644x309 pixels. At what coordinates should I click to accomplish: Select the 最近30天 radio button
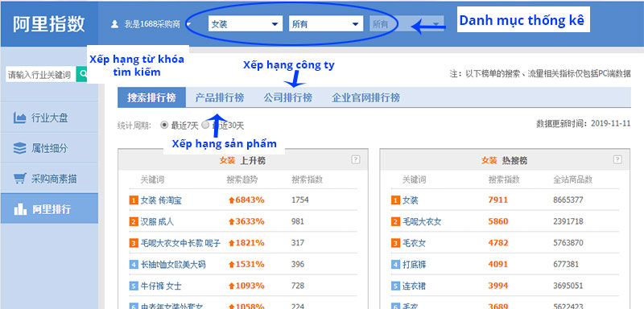(x=205, y=126)
